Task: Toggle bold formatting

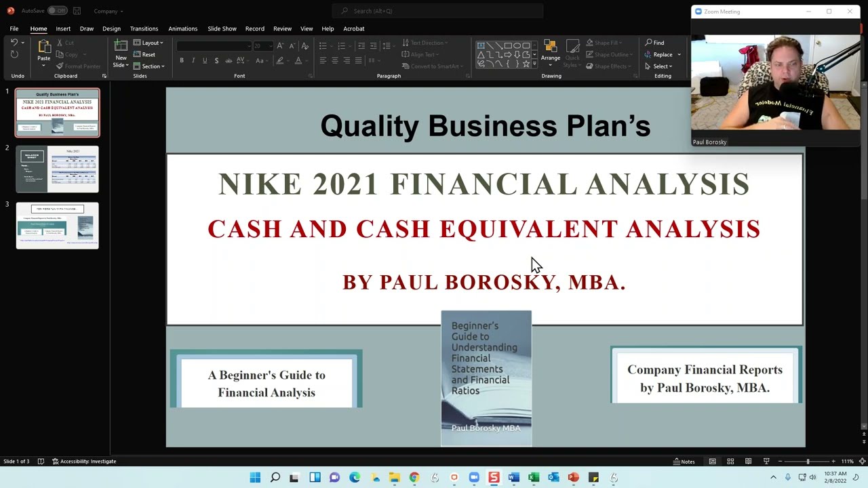Action: (182, 60)
